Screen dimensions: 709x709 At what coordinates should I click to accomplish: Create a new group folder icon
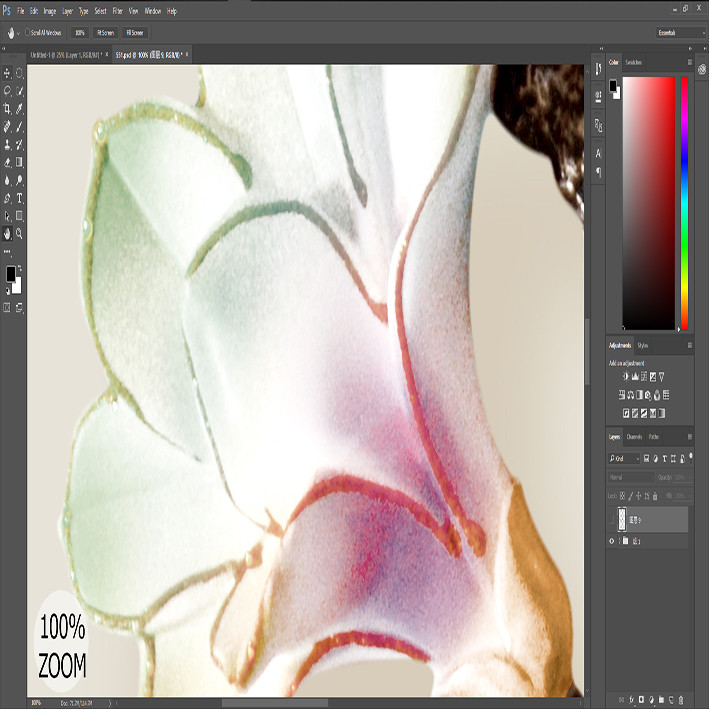(661, 700)
